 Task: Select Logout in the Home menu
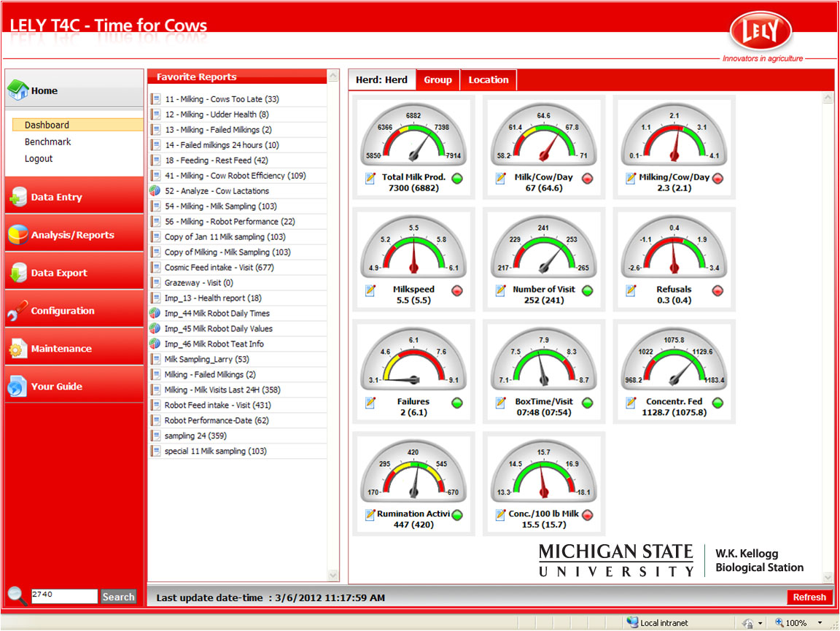click(39, 159)
